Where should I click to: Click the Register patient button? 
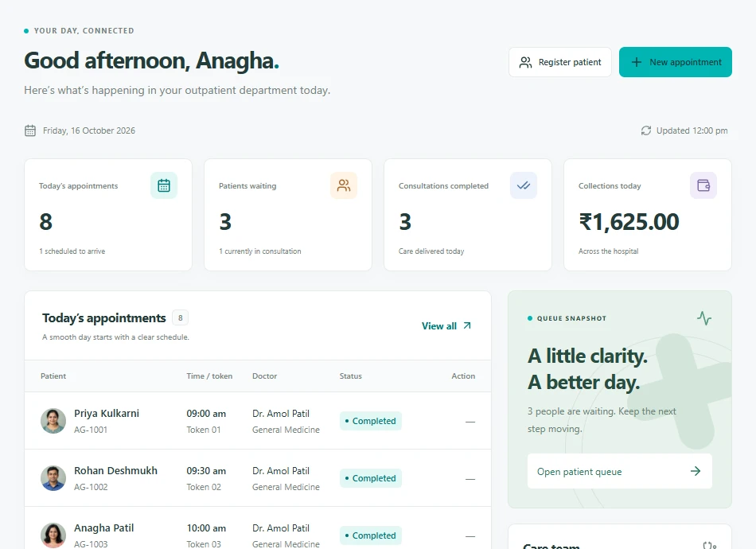tap(559, 62)
